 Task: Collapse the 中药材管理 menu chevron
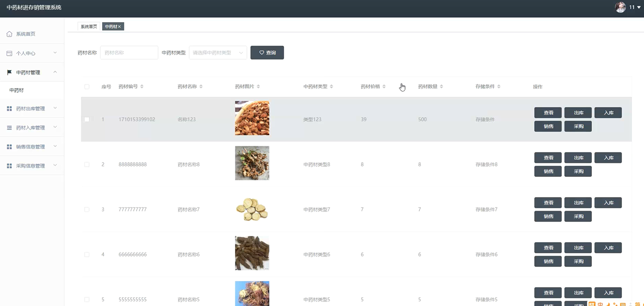point(55,72)
